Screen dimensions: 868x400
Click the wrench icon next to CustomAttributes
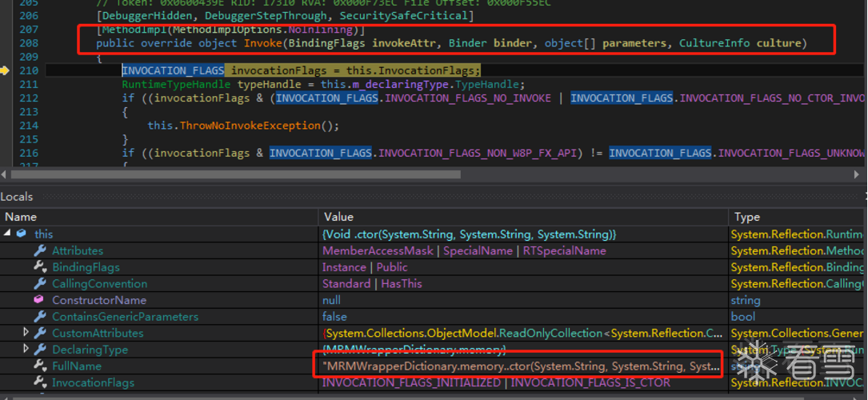(x=40, y=333)
